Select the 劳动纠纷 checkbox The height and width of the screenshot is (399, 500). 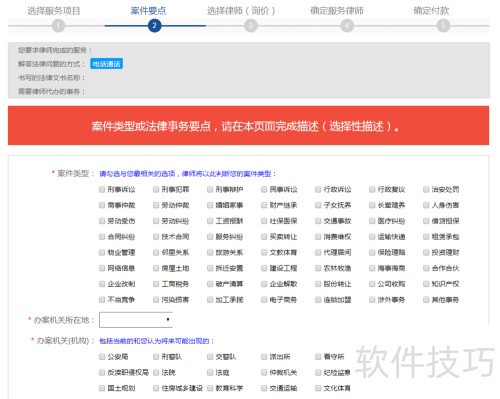coord(156,221)
